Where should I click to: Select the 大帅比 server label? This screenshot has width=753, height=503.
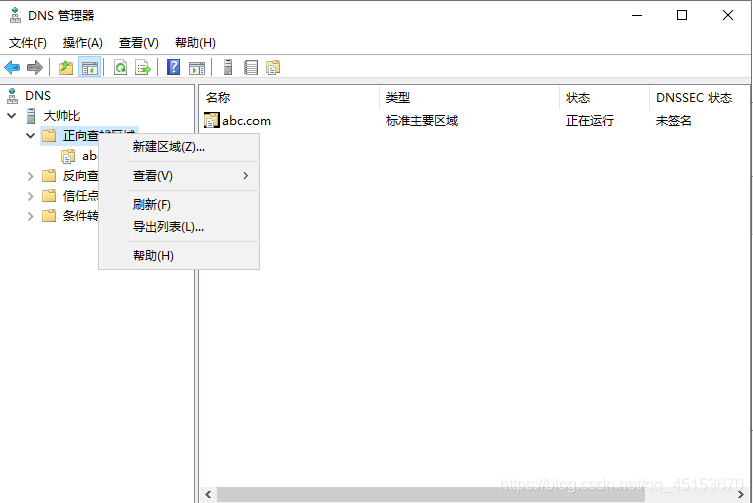(x=61, y=116)
